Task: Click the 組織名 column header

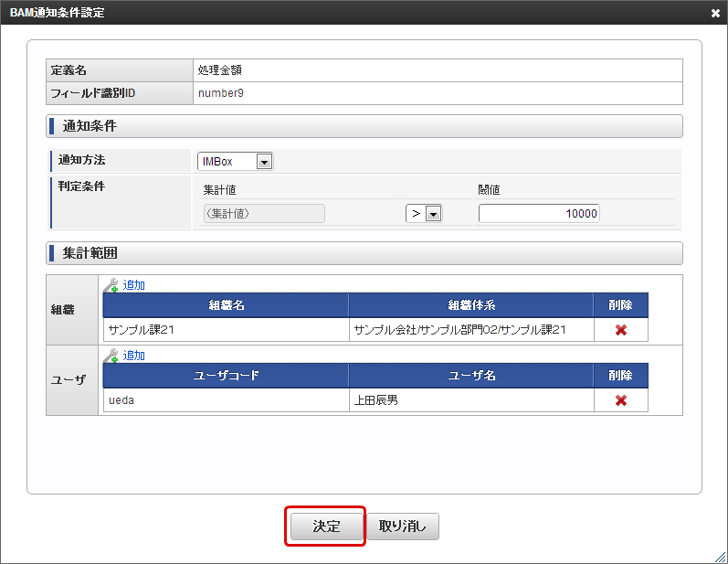Action: [x=226, y=305]
